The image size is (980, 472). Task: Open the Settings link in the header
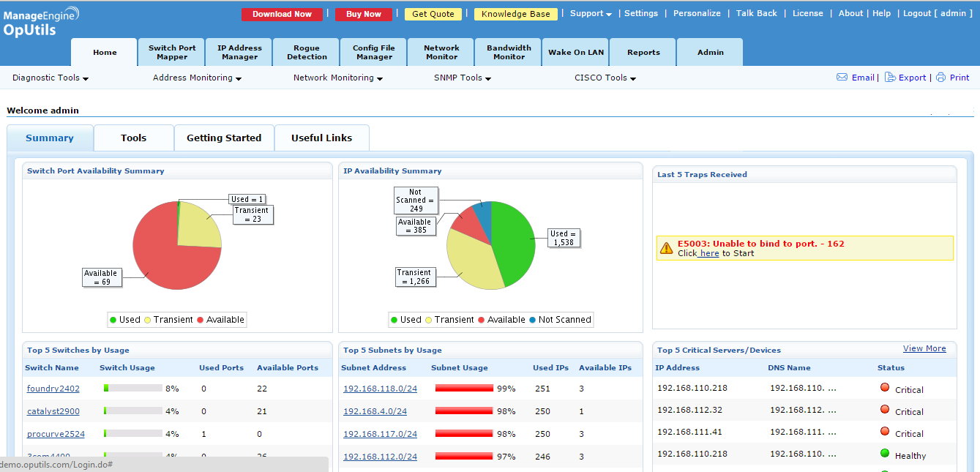[641, 13]
